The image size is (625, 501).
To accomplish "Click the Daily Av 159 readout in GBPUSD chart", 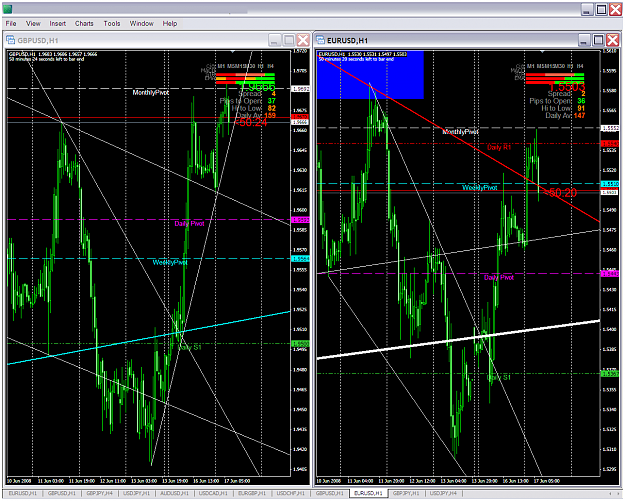I will pos(255,116).
